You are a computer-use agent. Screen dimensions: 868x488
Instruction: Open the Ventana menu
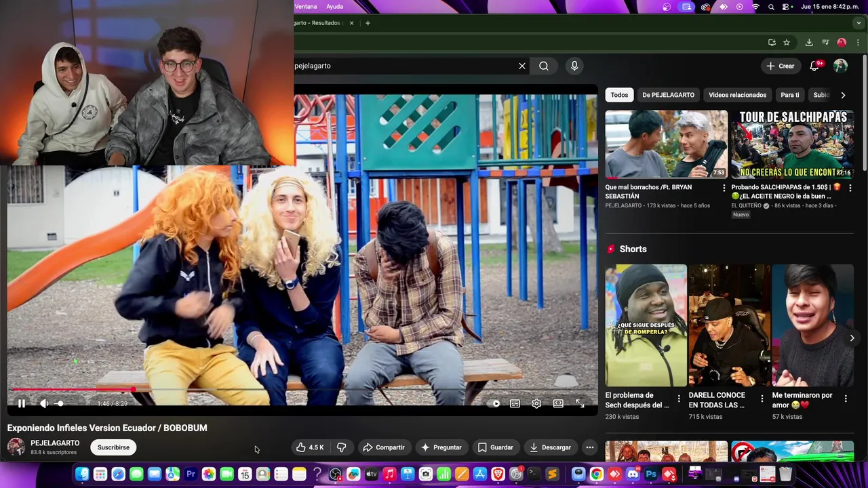click(306, 7)
